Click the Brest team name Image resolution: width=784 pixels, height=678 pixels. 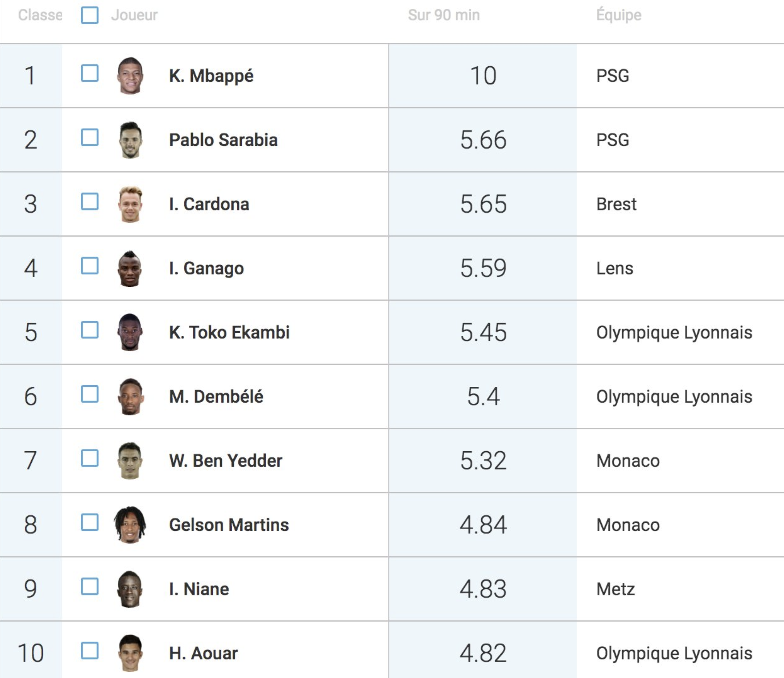(x=616, y=204)
